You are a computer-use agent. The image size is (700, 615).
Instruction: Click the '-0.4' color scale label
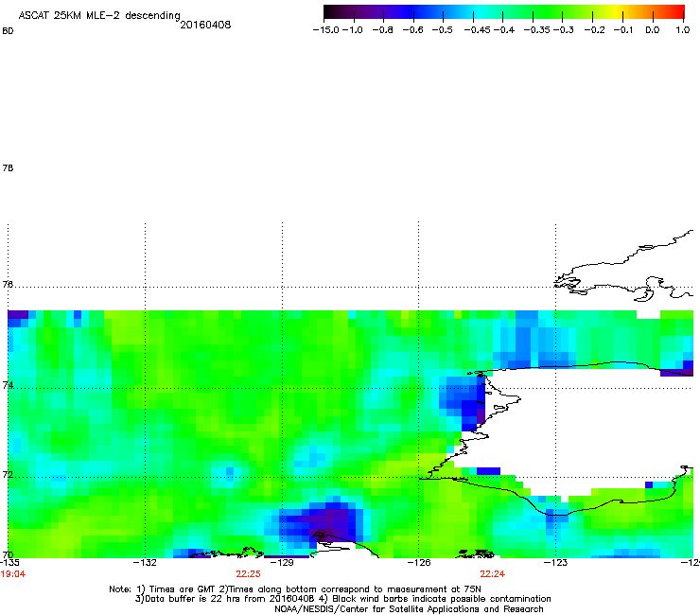(503, 30)
